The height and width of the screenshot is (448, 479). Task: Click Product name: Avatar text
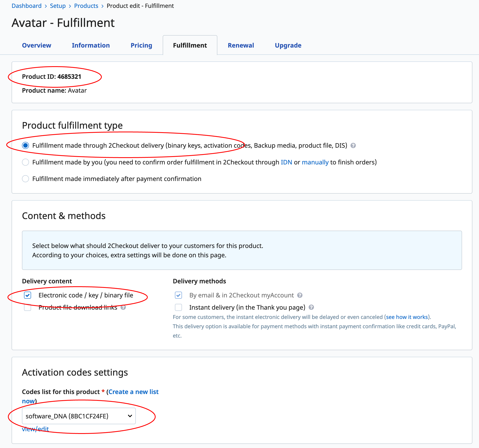click(54, 91)
